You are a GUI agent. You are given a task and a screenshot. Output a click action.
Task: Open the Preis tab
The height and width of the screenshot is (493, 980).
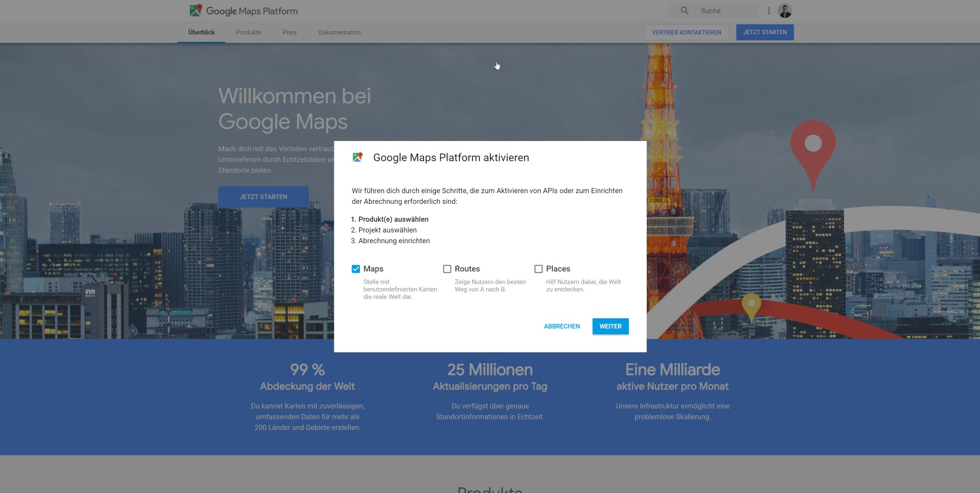point(289,32)
